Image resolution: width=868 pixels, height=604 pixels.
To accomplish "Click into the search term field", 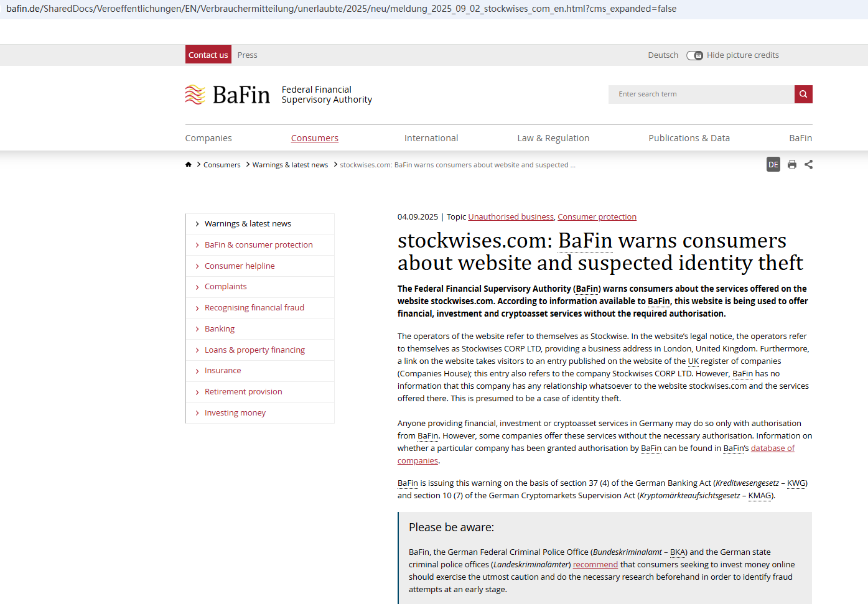I will coord(701,94).
